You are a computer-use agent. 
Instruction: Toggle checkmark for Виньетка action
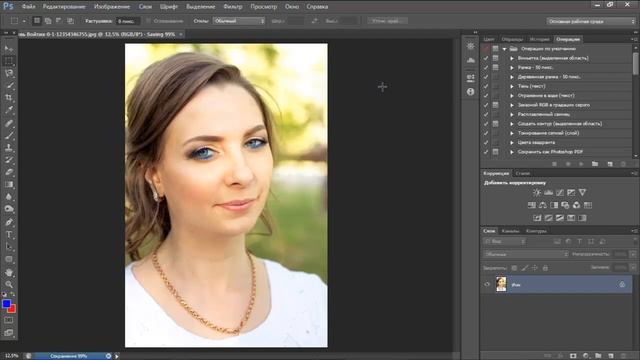click(x=486, y=58)
